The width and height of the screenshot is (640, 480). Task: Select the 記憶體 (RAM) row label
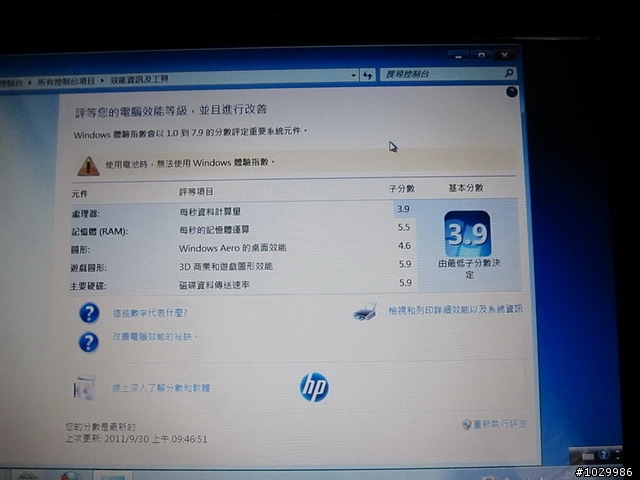(100, 231)
